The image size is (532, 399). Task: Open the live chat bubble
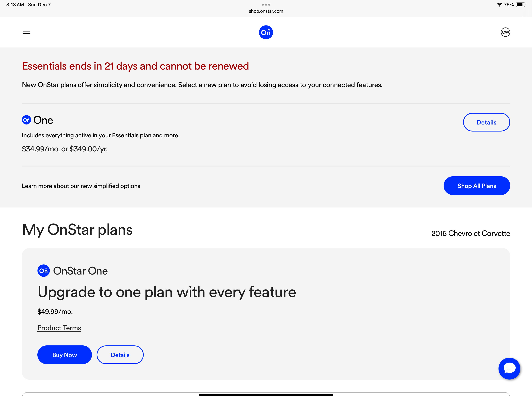coord(509,368)
